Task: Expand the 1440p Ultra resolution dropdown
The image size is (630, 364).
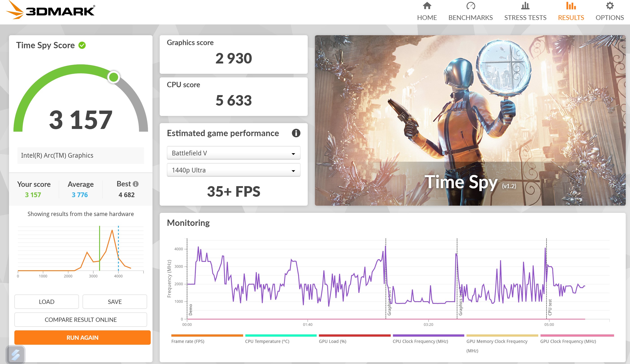Action: coord(233,170)
